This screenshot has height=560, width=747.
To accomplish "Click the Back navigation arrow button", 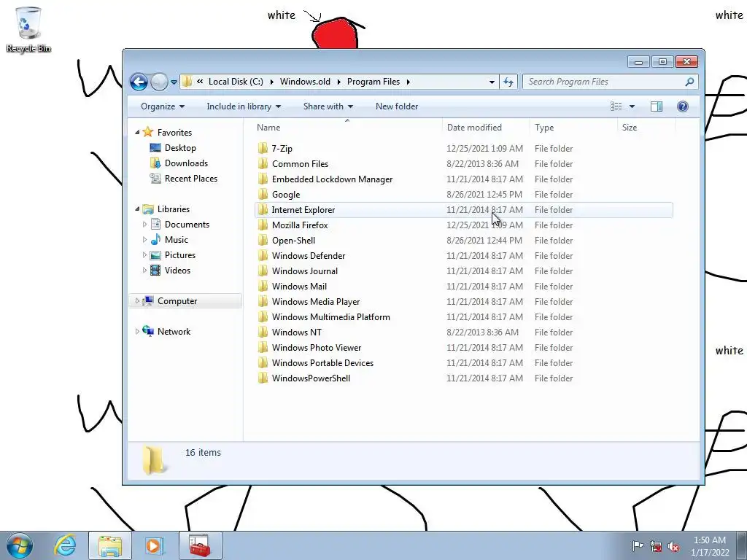I will point(139,82).
